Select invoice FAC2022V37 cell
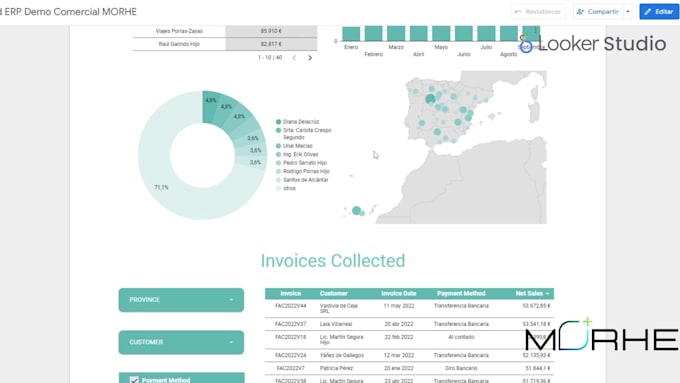The height and width of the screenshot is (383, 680). point(291,324)
